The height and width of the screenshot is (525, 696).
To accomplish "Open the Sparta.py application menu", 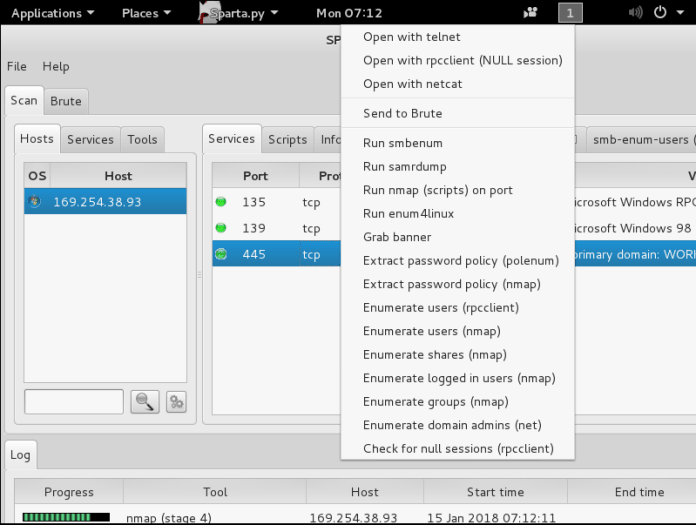I will click(x=240, y=13).
